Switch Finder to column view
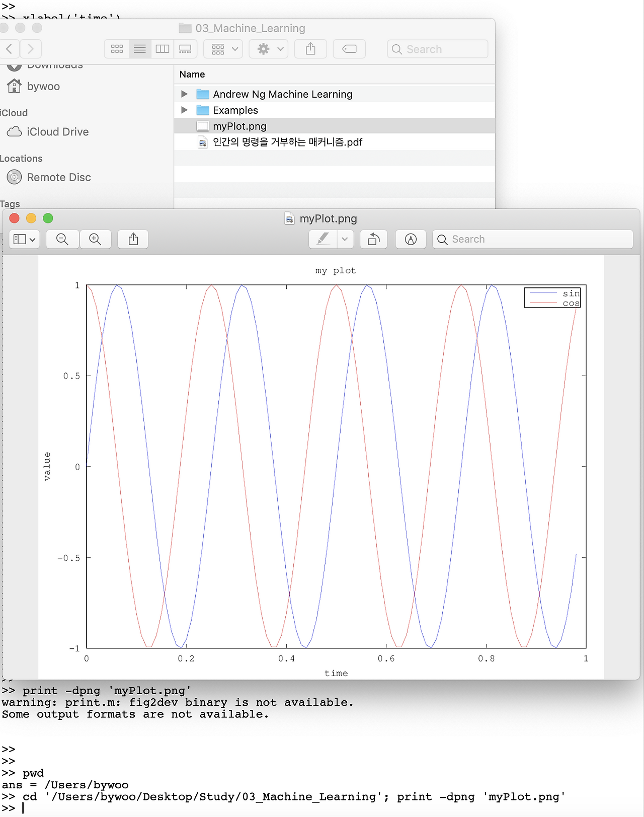This screenshot has height=817, width=644. (x=163, y=49)
